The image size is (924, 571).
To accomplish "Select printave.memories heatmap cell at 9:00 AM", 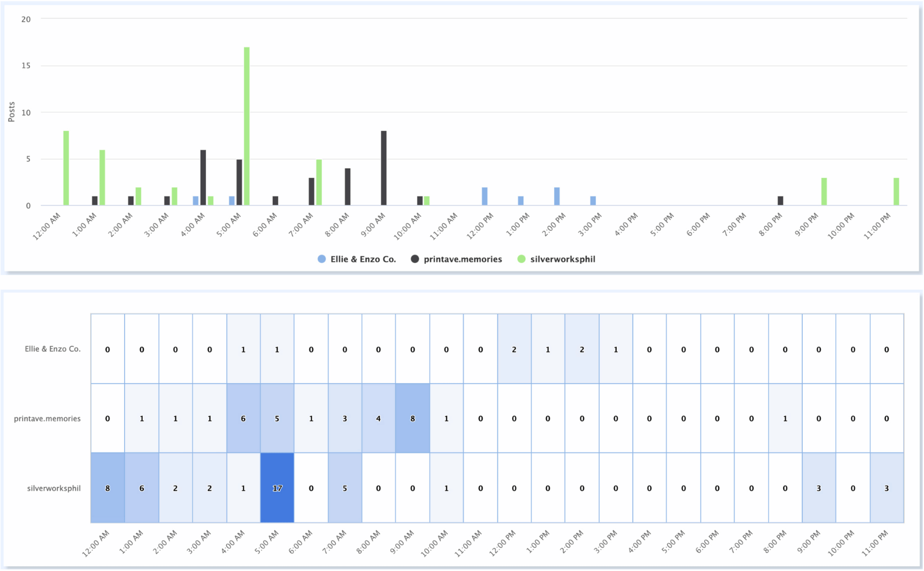I will [x=412, y=418].
